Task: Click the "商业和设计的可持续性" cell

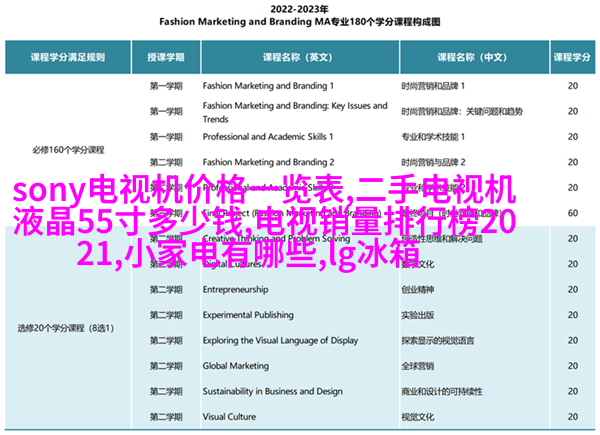Action: coord(442,391)
